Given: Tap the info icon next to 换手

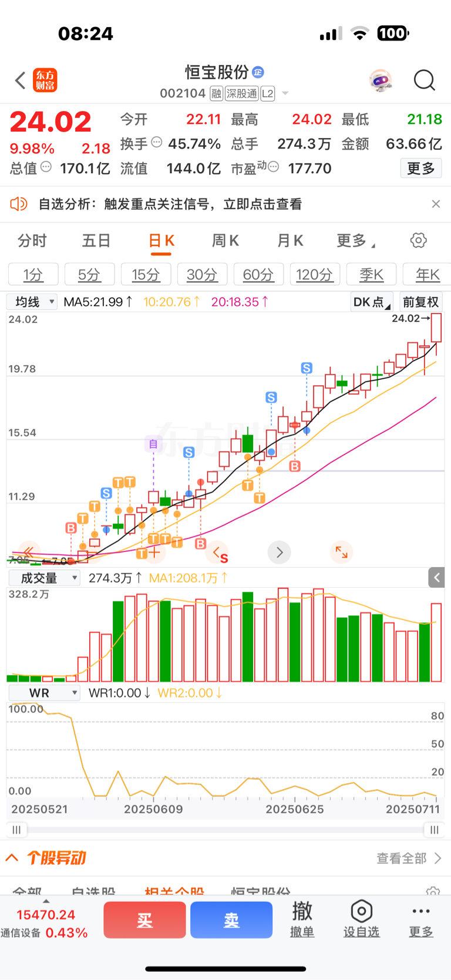Looking at the screenshot, I should 157,142.
